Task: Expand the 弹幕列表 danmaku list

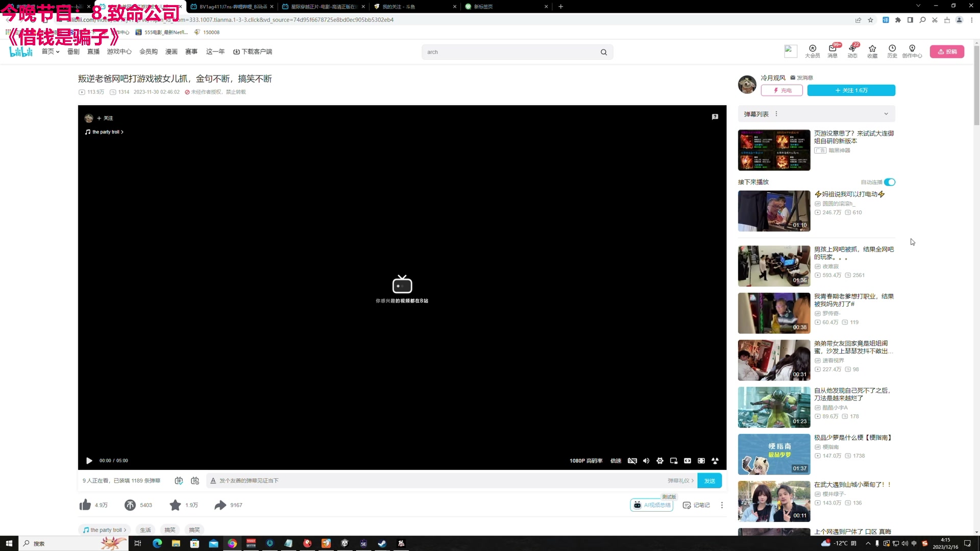Action: (x=886, y=114)
